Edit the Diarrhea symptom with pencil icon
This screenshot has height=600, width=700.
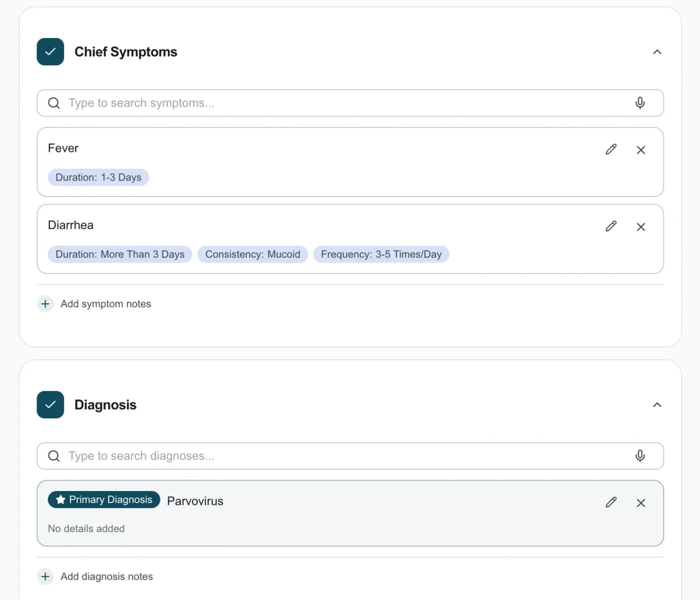[x=611, y=226]
